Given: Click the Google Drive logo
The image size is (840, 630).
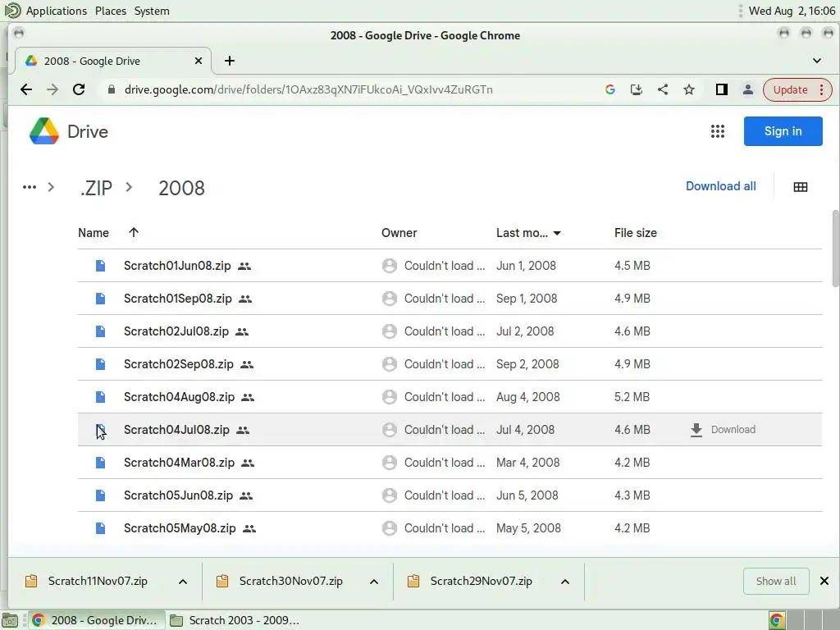Looking at the screenshot, I should tap(69, 131).
